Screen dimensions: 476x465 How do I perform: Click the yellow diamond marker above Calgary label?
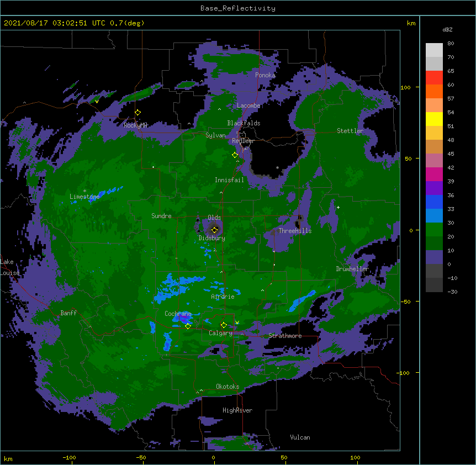point(224,325)
